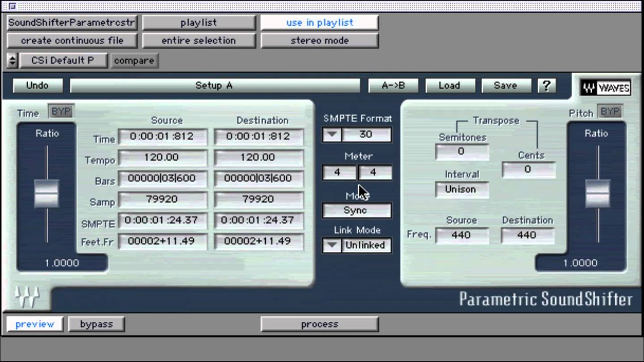Click the Waves W logo at bottom left
644x362 pixels.
(x=27, y=298)
